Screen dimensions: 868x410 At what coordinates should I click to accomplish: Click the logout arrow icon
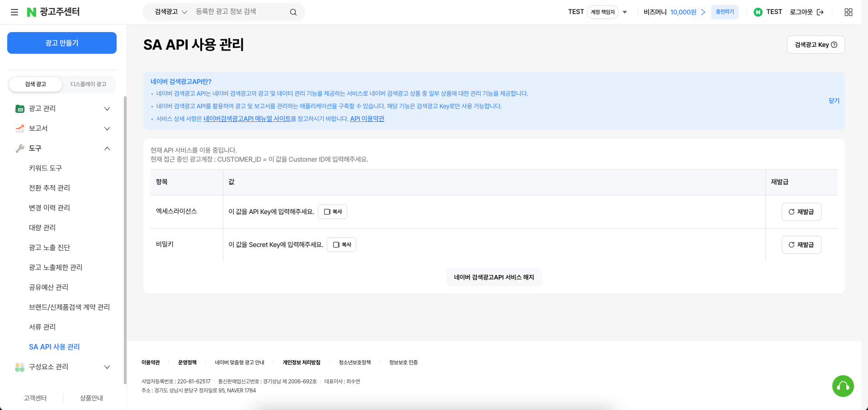[x=820, y=12]
